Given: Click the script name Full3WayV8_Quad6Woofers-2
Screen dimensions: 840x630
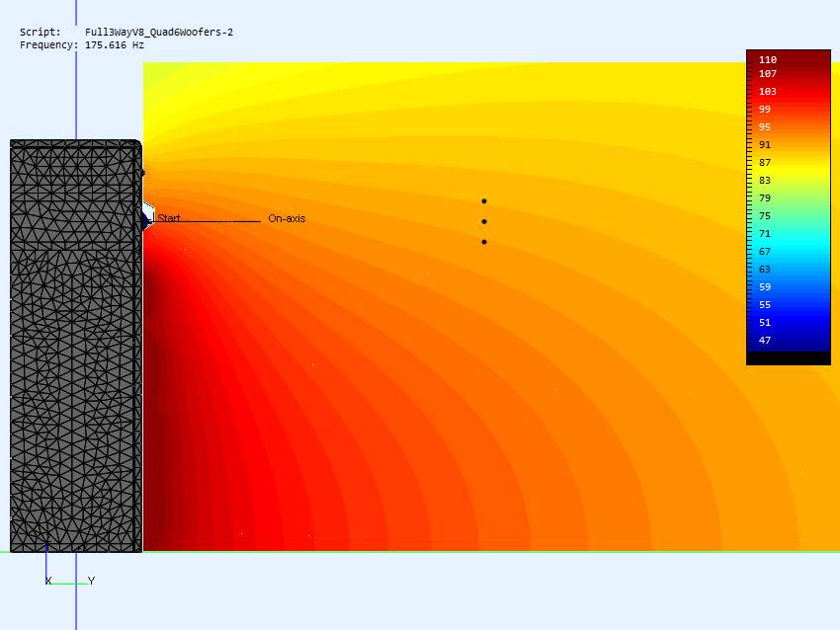Looking at the screenshot, I should pos(159,33).
